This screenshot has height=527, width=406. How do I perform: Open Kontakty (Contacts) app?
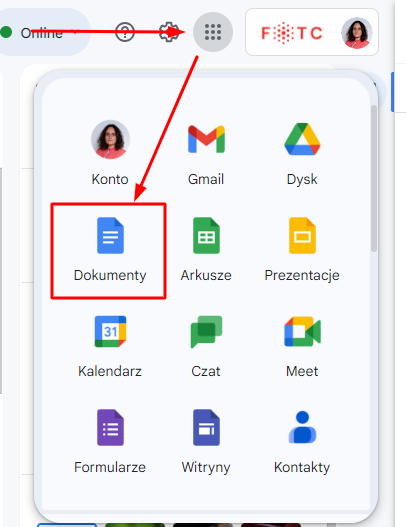coord(302,442)
